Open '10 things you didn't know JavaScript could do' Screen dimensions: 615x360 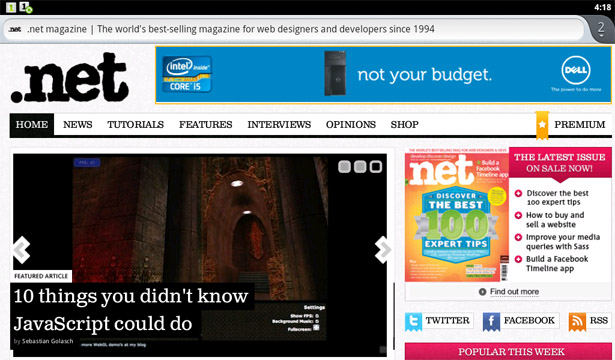coord(131,310)
